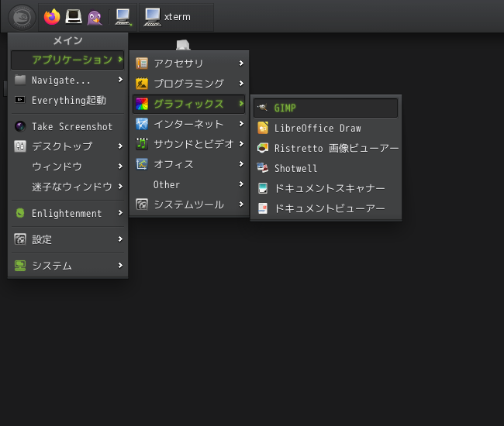
Task: Click the GIMP mascot icon
Action: [263, 108]
